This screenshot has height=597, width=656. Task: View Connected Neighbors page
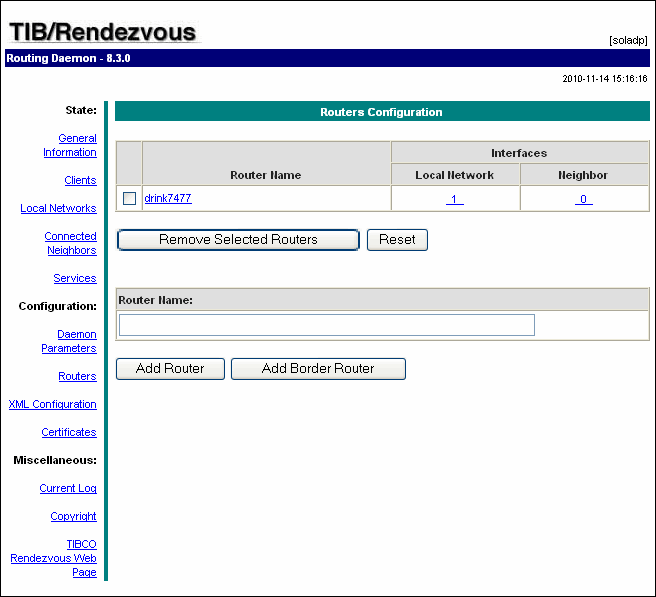coord(71,243)
